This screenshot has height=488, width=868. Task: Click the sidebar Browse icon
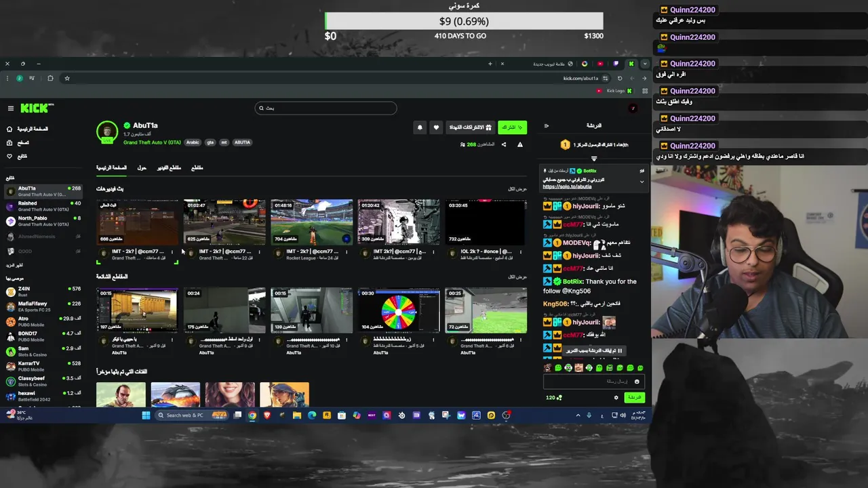[9, 143]
